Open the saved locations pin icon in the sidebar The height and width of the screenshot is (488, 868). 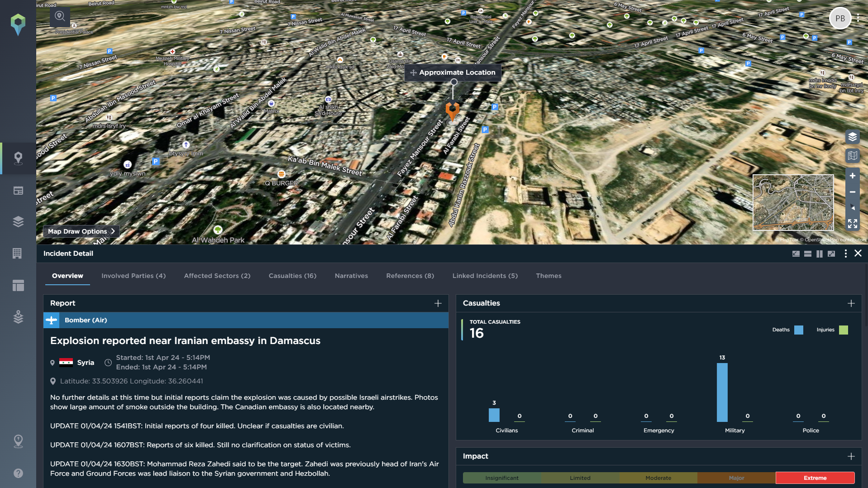[x=18, y=441]
